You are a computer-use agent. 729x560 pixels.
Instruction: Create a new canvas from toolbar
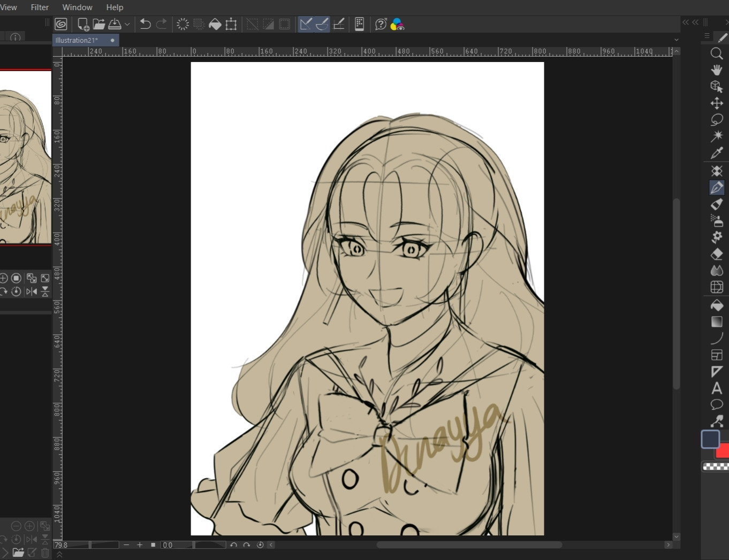[x=83, y=24]
